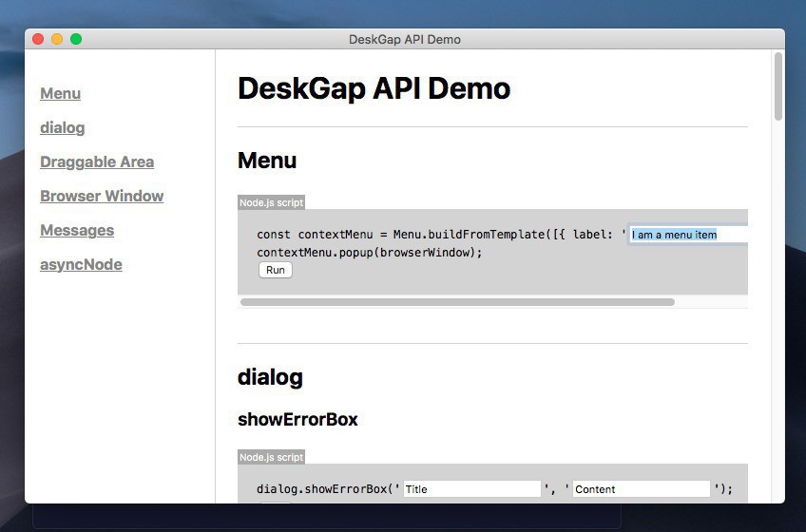Click the window title bar text
Image resolution: width=806 pixels, height=532 pixels.
pos(405,39)
